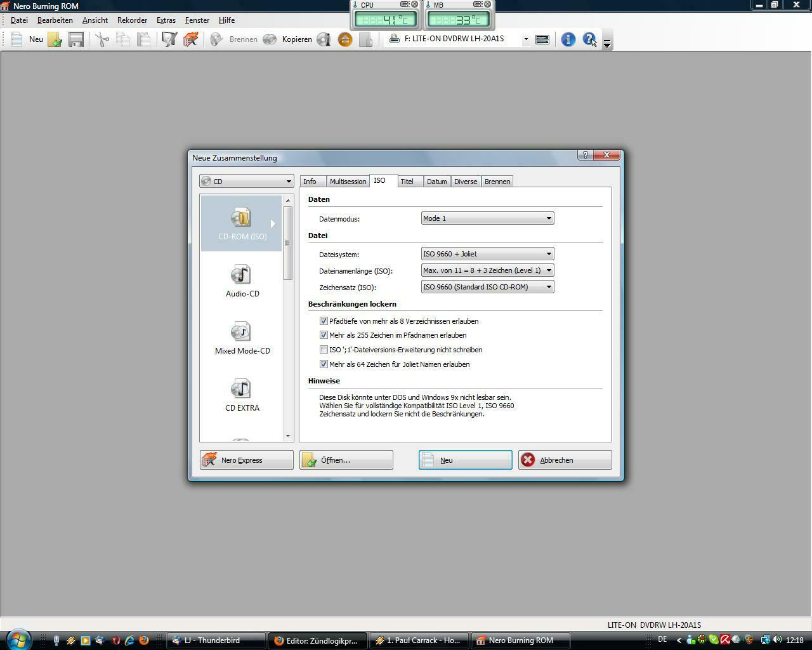Image resolution: width=812 pixels, height=650 pixels.
Task: Activate the context help question mark icon
Action: (589, 39)
